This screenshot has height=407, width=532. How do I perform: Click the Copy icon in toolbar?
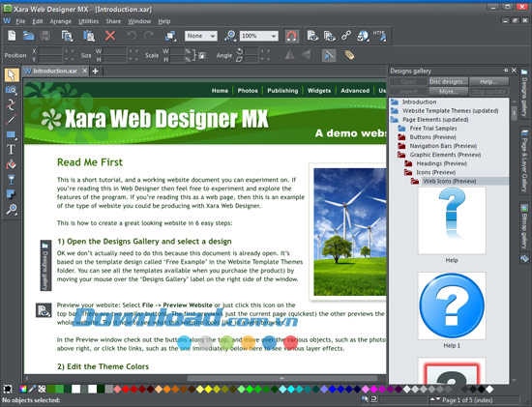[x=67, y=36]
